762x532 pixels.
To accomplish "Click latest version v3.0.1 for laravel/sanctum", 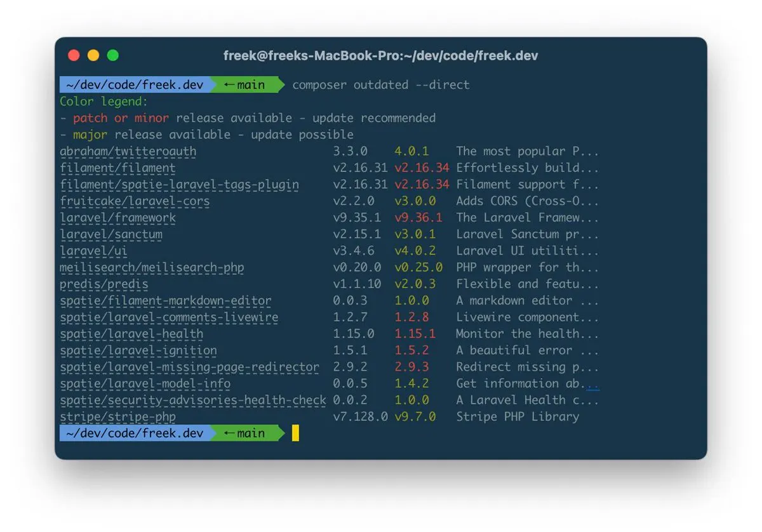I will [x=415, y=234].
